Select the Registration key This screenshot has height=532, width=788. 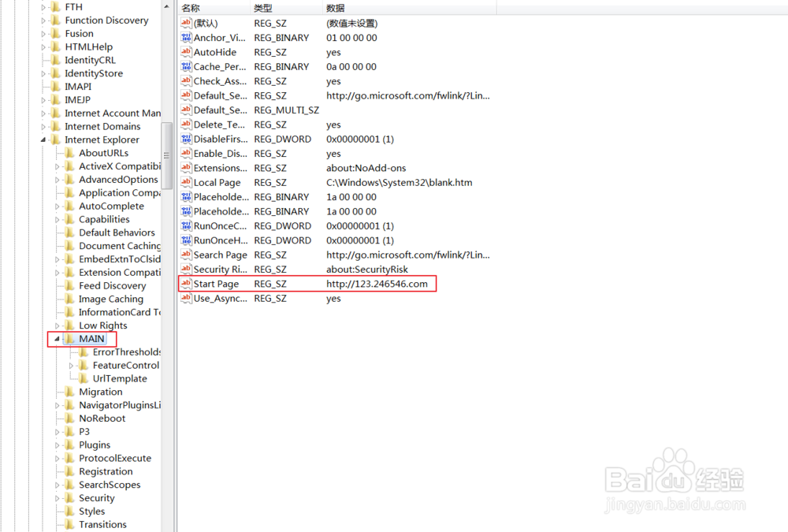[106, 471]
